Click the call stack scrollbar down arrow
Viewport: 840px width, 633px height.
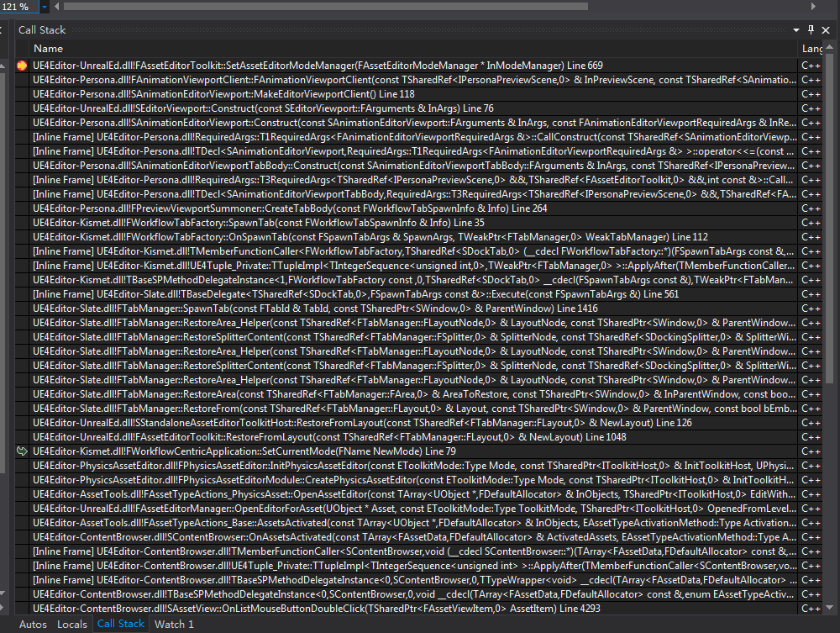(830, 607)
